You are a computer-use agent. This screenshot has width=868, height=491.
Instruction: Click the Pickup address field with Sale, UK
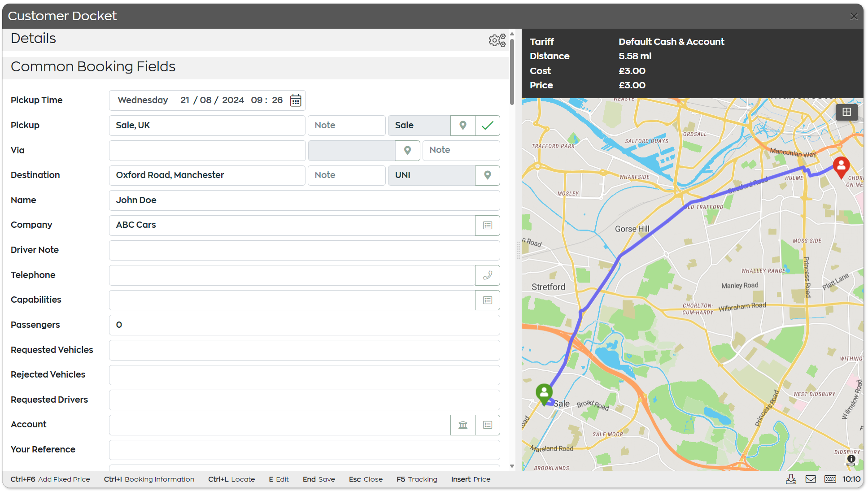pos(207,126)
